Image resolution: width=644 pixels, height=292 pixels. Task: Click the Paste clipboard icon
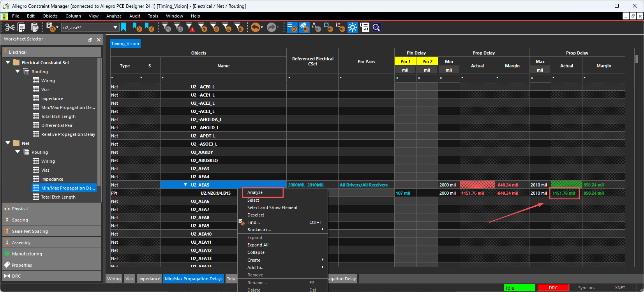point(35,27)
